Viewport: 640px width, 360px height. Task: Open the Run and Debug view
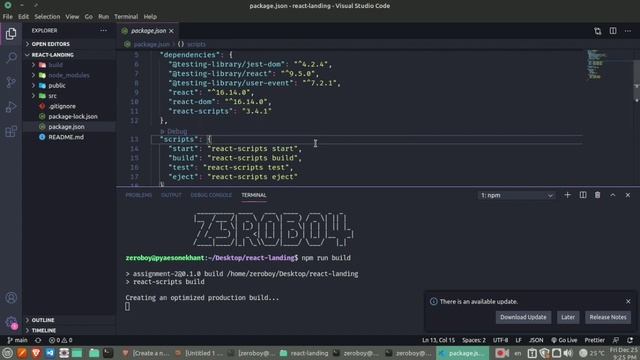pyautogui.click(x=11, y=107)
